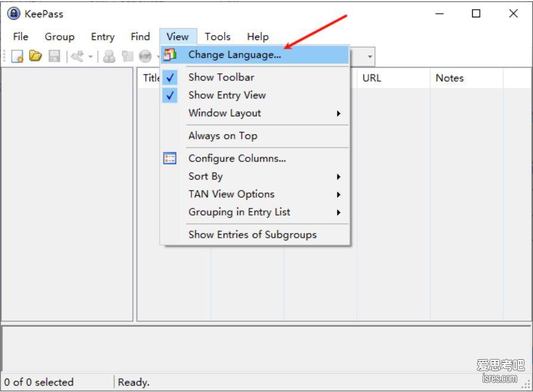The height and width of the screenshot is (392, 533).
Task: Open the File menu
Action: point(21,36)
